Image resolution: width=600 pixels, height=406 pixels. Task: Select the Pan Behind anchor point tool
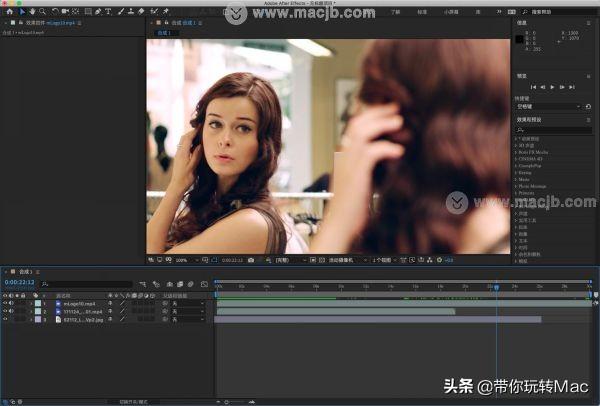(76, 12)
